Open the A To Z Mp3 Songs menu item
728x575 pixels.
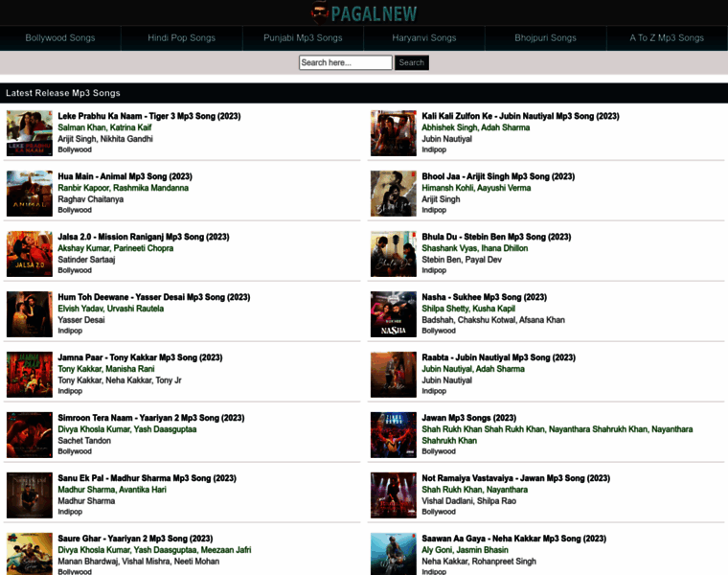pos(667,38)
